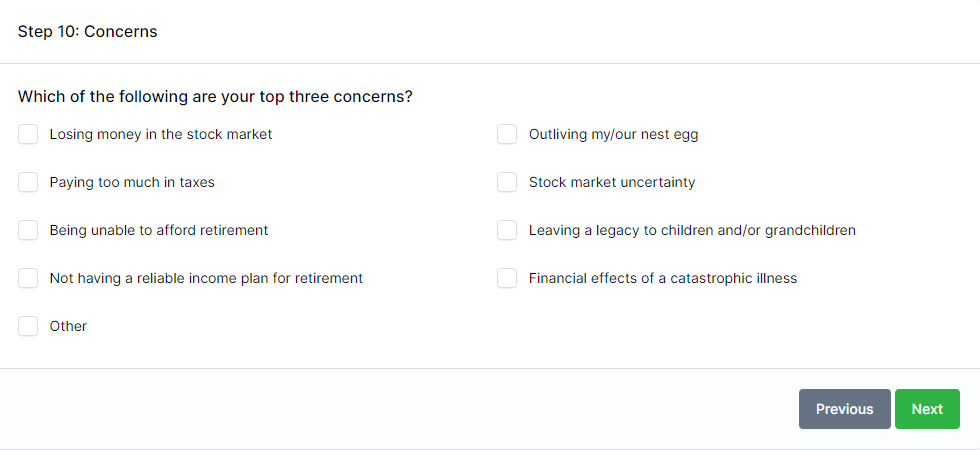Click the 'Paying too much in taxes' label text
This screenshot has height=450, width=980.
click(132, 182)
